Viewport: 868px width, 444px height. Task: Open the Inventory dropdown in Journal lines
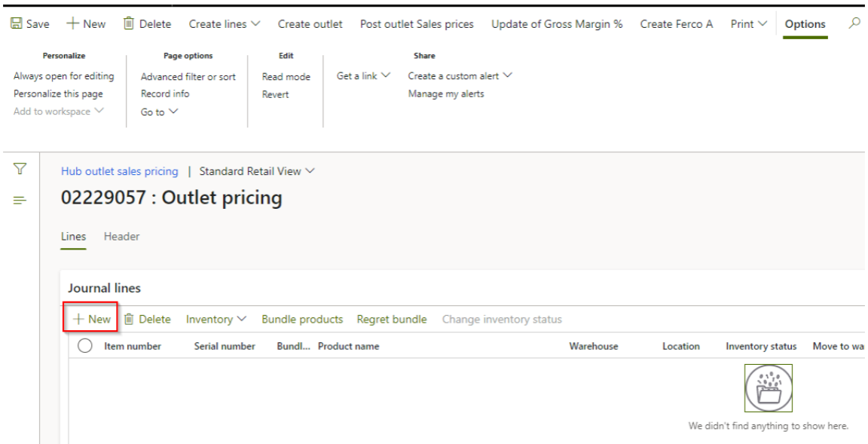point(215,320)
